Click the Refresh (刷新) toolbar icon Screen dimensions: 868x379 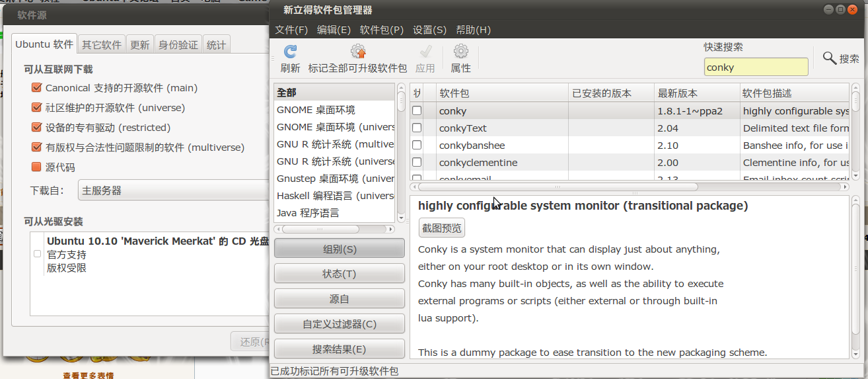click(x=290, y=52)
